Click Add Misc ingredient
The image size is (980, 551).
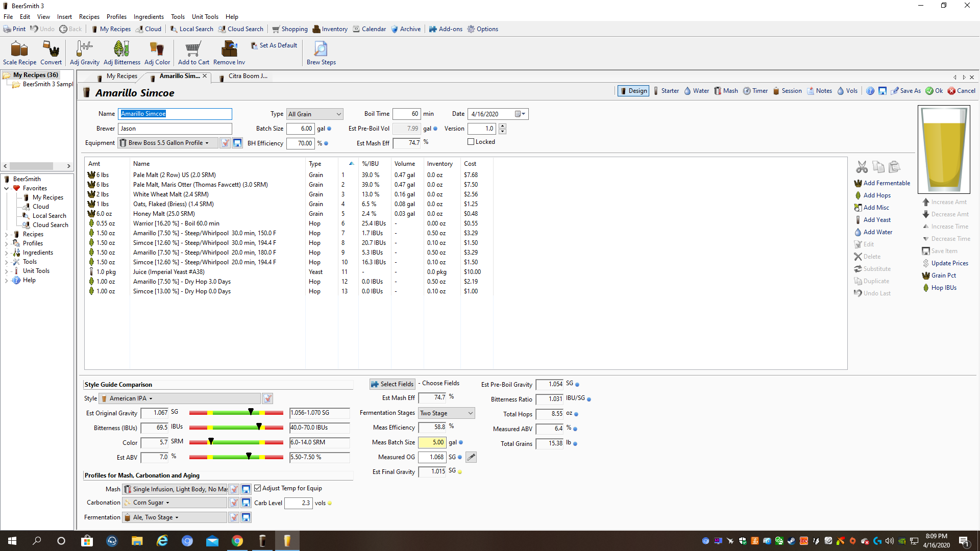(872, 208)
